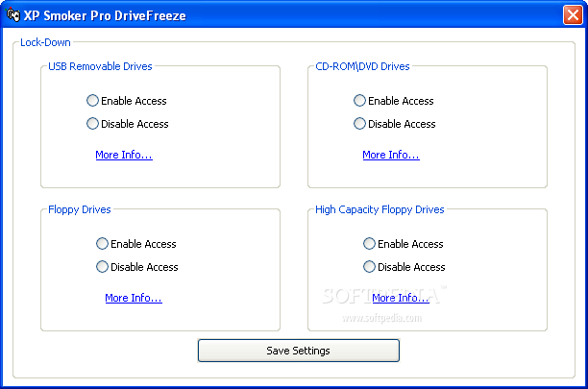Open More Info link for USB Removable Drives
Image resolution: width=588 pixels, height=389 pixels.
click(124, 155)
